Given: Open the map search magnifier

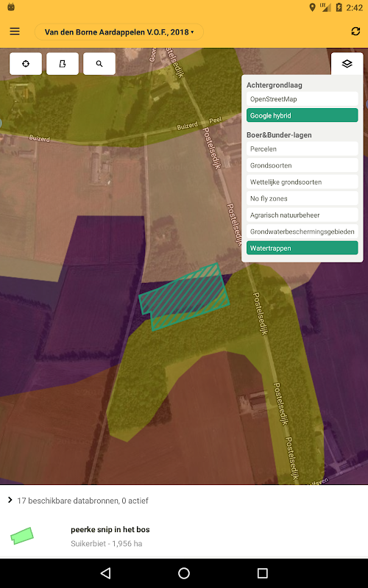Looking at the screenshot, I should click(x=99, y=64).
